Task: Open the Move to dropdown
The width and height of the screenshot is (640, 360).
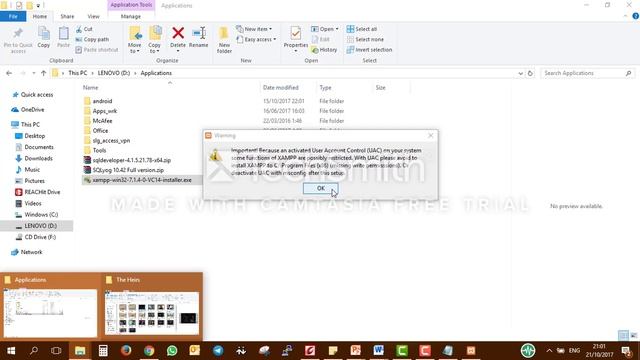Action: [134, 40]
